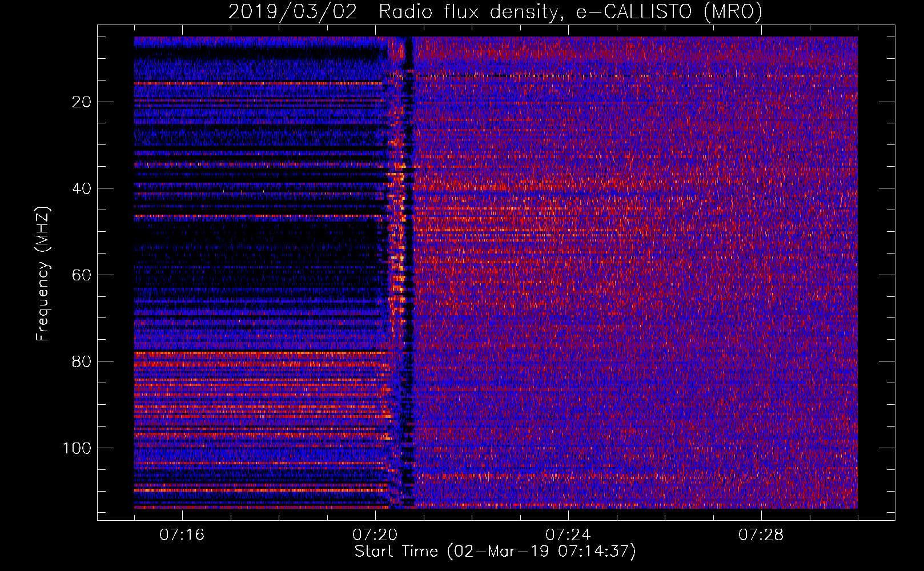Image resolution: width=924 pixels, height=571 pixels.
Task: Click the '100' frequency tick label
Action: coord(77,448)
